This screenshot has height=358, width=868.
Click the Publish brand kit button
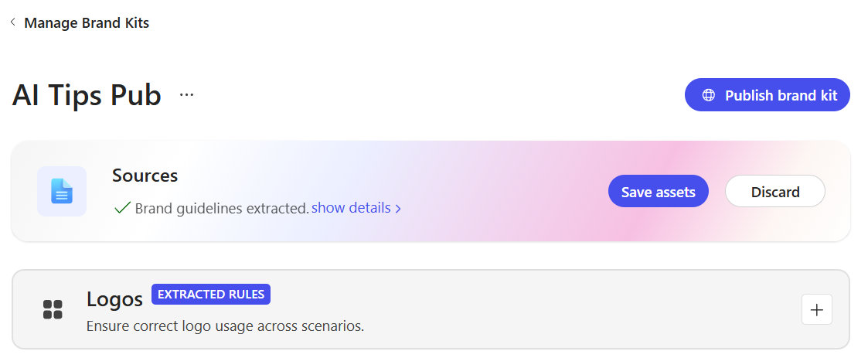click(768, 95)
